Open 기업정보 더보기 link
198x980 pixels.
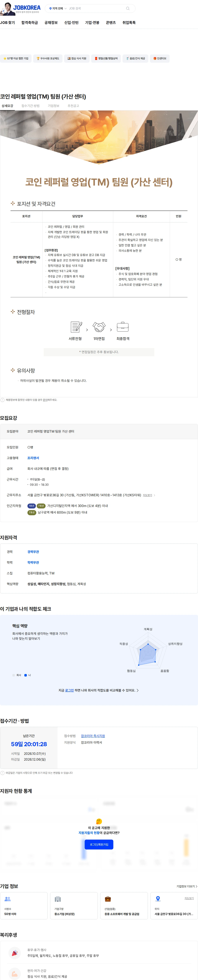click(x=187, y=886)
